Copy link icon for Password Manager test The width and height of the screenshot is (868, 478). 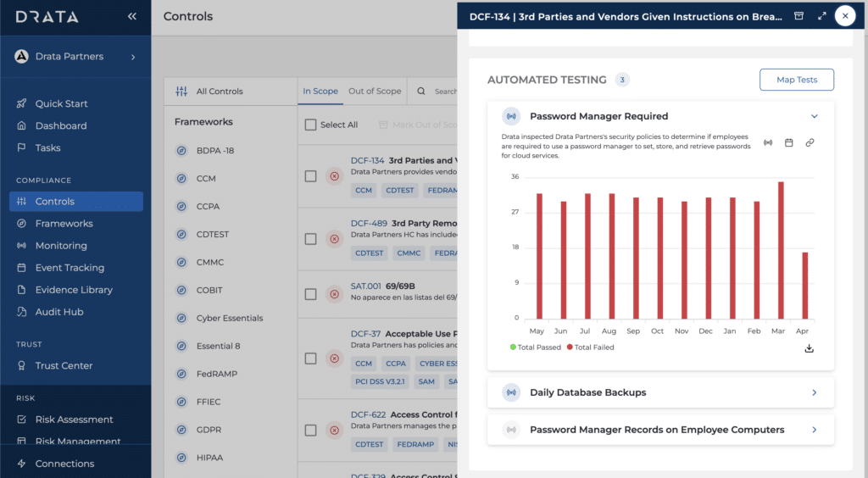810,142
